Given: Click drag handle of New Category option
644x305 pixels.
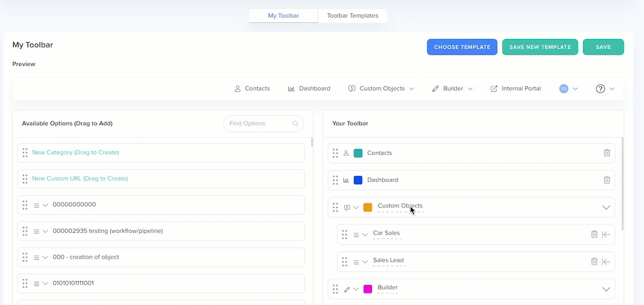Looking at the screenshot, I should tap(25, 152).
